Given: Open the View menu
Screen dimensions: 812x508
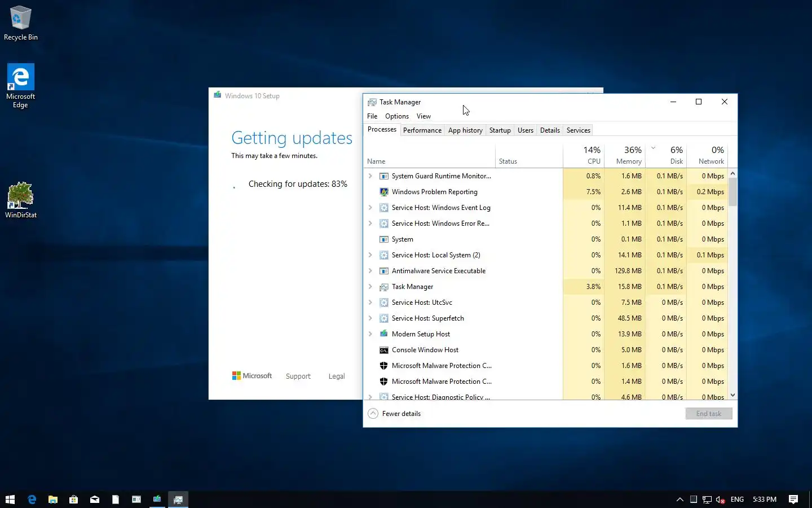Looking at the screenshot, I should 423,116.
